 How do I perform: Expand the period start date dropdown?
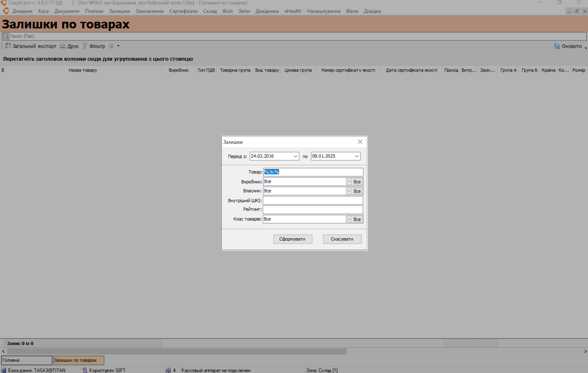pos(295,156)
